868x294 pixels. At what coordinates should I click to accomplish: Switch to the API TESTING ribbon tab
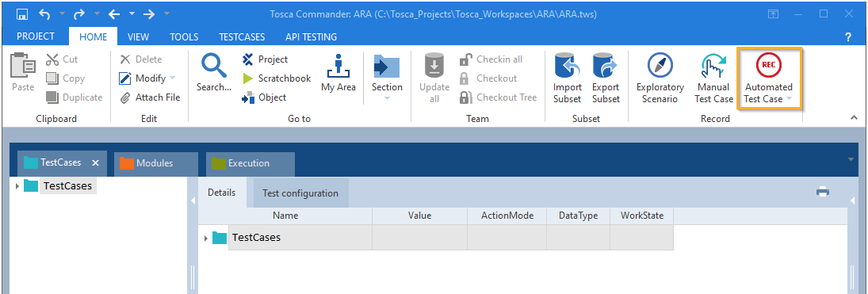[311, 37]
